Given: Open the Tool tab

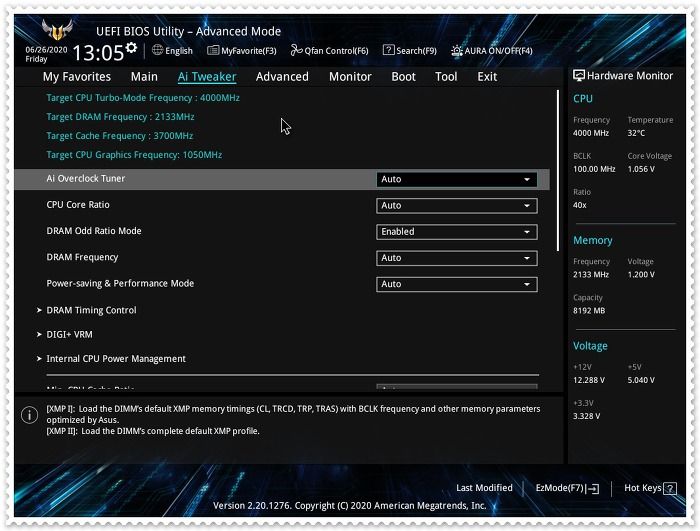Looking at the screenshot, I should [x=446, y=77].
